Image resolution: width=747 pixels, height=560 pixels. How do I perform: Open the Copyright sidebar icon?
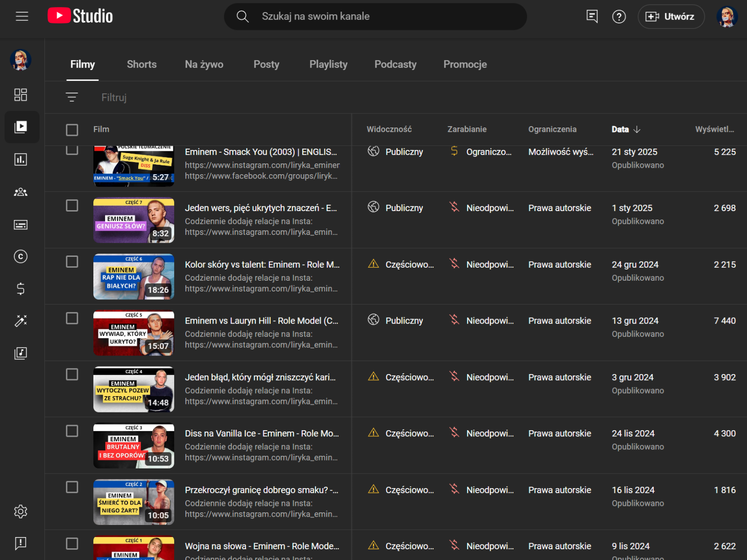[x=21, y=256]
